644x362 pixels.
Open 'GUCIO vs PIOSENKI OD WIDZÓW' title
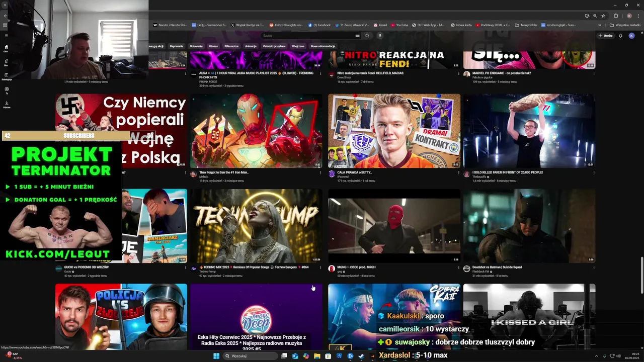(86, 267)
